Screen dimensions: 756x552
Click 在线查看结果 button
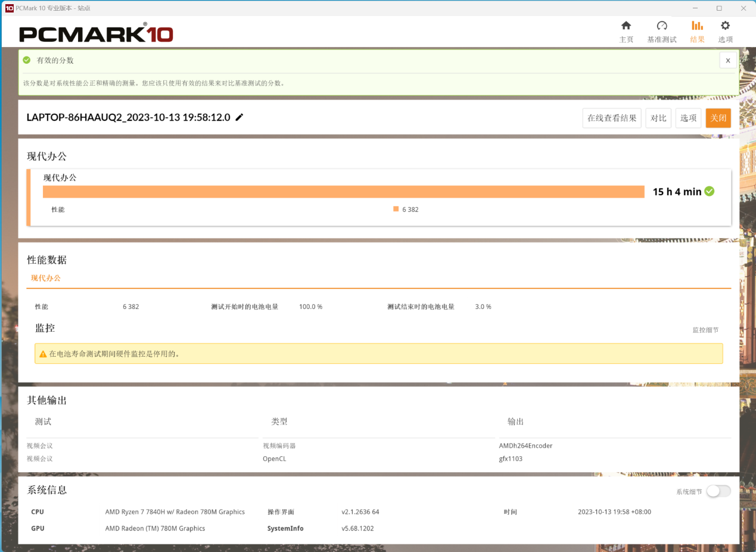click(x=612, y=118)
